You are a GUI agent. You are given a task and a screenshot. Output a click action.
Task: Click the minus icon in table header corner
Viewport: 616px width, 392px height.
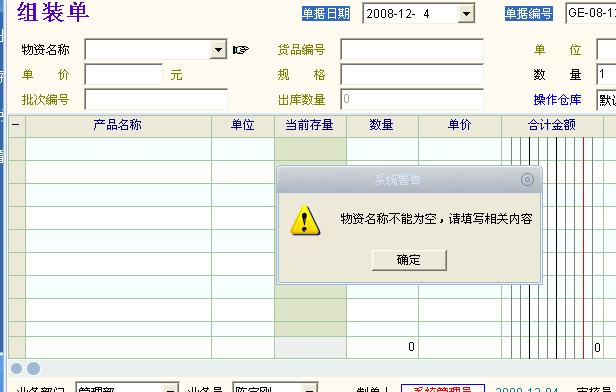tap(16, 125)
